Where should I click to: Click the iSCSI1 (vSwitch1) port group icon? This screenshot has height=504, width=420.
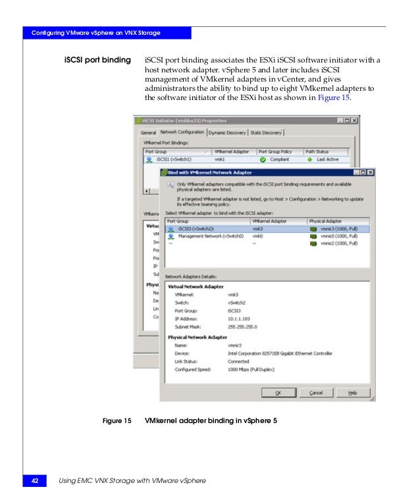(149, 159)
